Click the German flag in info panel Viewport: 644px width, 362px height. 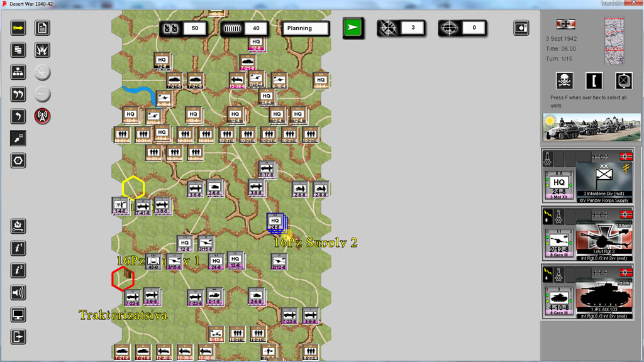[x=565, y=25]
